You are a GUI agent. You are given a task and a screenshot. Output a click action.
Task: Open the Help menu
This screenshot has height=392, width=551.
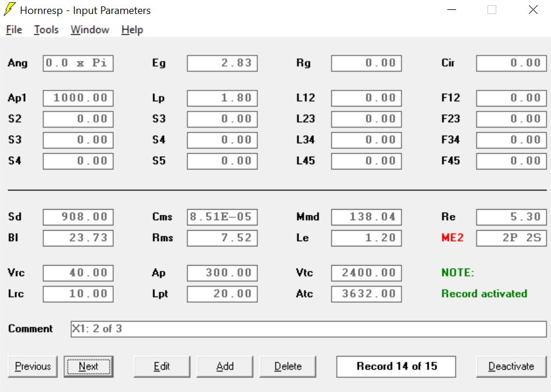click(x=132, y=30)
